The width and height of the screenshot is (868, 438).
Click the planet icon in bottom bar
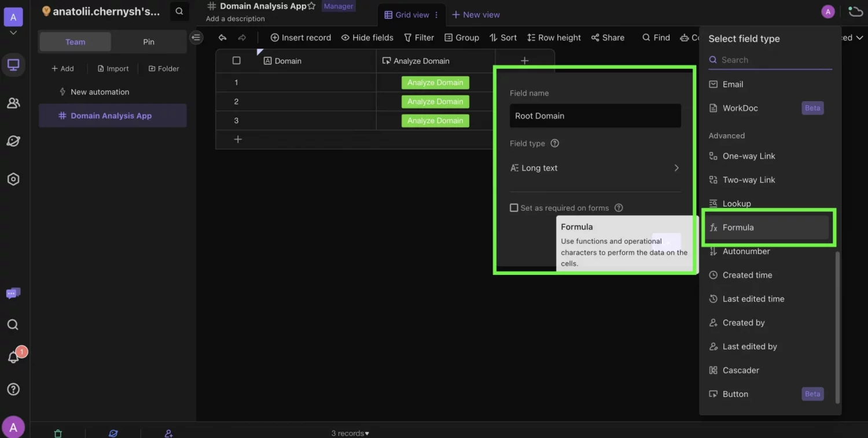tap(113, 433)
